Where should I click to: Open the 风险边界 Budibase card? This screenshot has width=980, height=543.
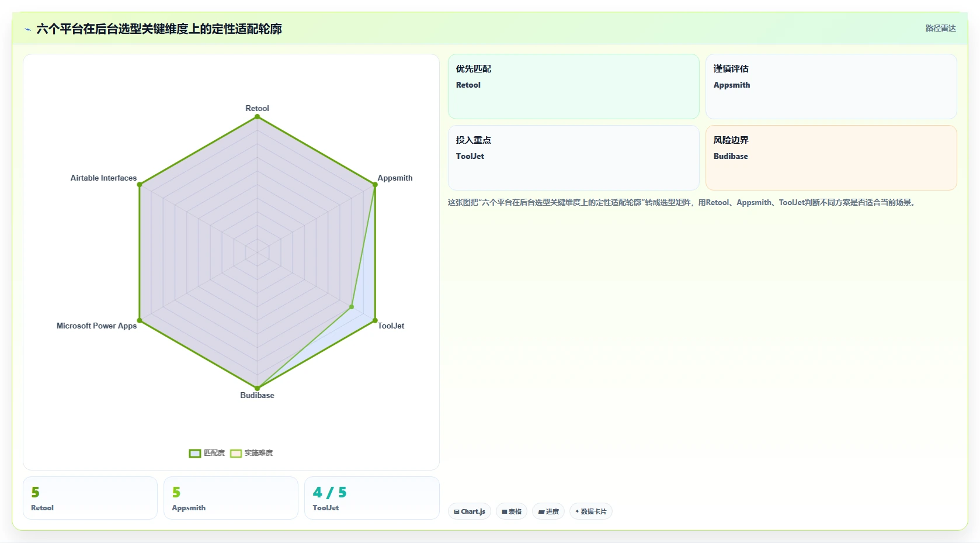tap(831, 158)
